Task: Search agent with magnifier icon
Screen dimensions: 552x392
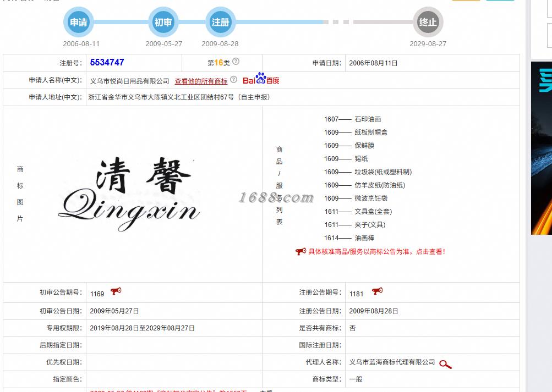Action: [445, 364]
